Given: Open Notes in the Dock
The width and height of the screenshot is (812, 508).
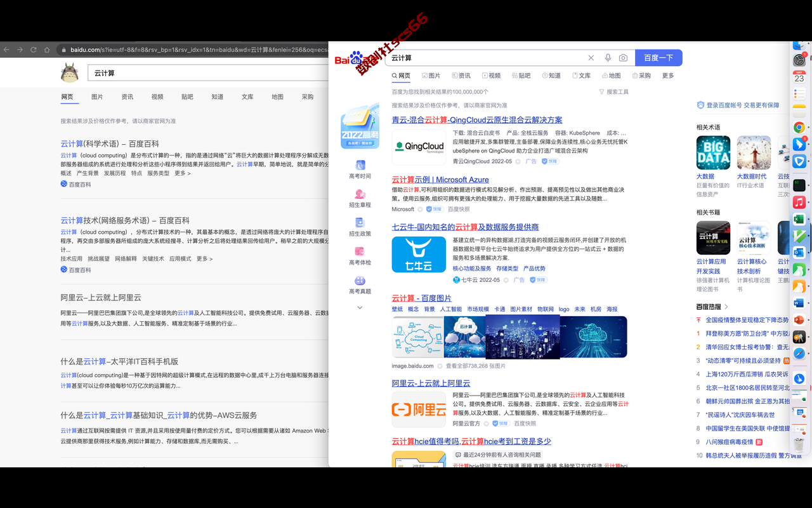Looking at the screenshot, I should point(799,109).
